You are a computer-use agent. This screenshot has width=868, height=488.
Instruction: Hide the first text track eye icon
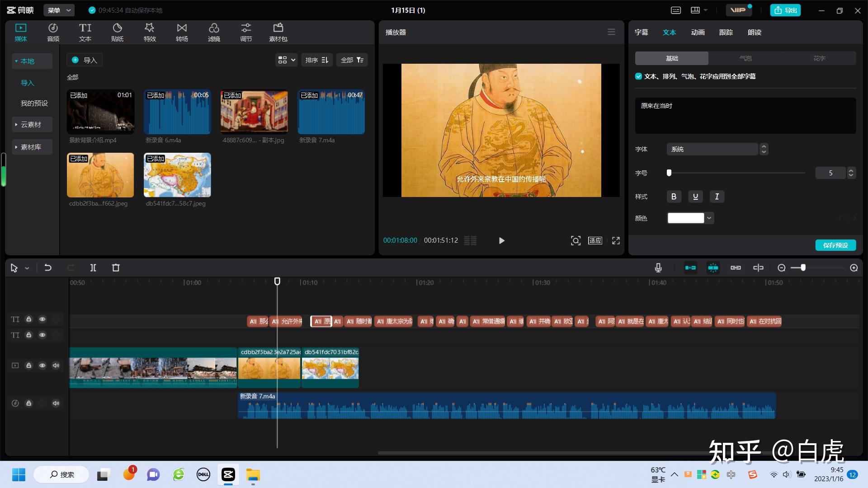tap(42, 319)
